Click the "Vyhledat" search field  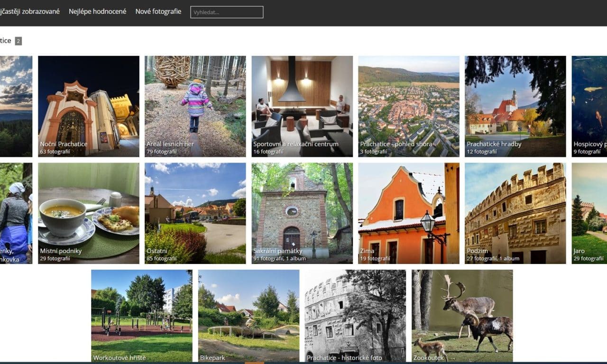227,12
